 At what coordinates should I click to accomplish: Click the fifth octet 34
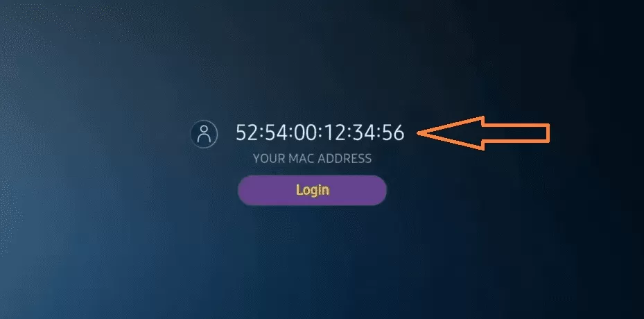click(363, 132)
